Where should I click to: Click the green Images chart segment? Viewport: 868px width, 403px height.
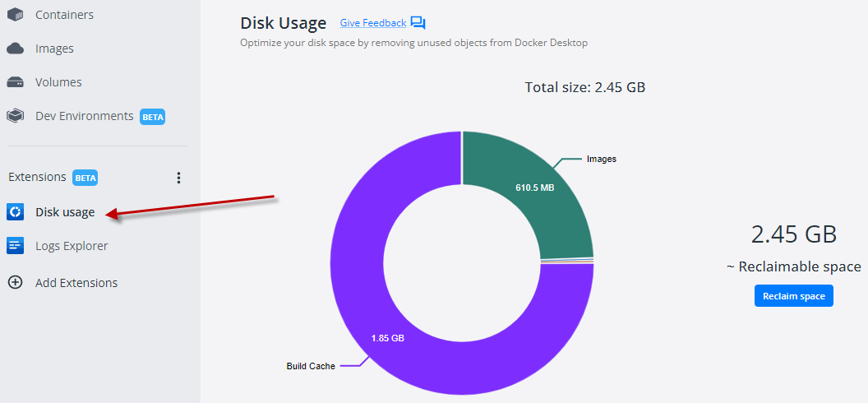[x=534, y=197]
